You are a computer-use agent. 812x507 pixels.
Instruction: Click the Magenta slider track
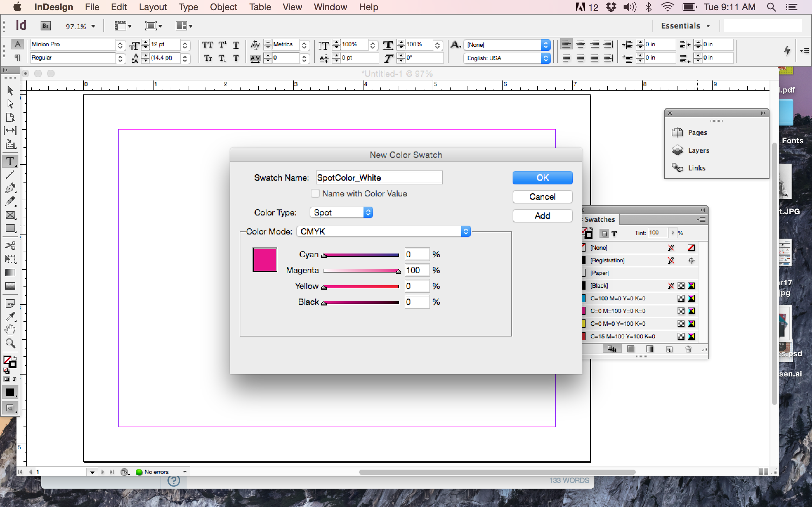click(361, 271)
